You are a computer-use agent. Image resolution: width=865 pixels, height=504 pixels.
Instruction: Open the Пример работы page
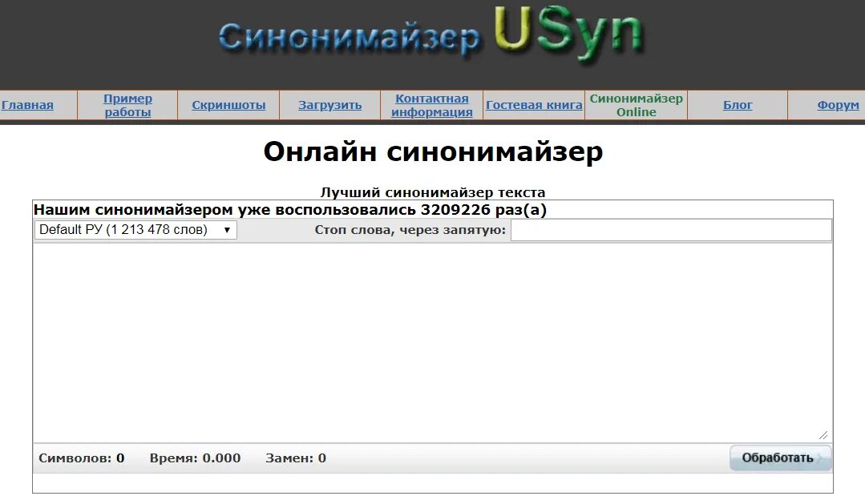[127, 105]
